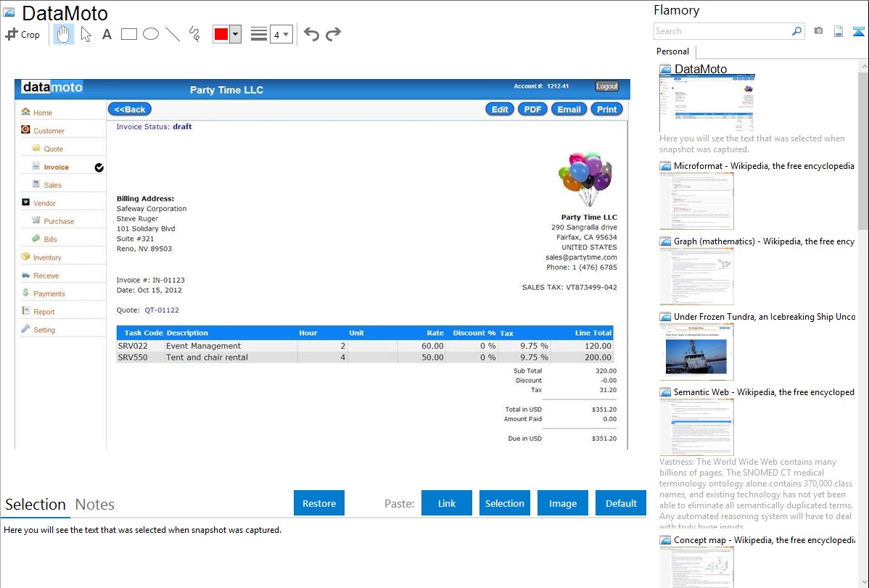Open the Semantic Web snapshot thumbnail
869x588 pixels.
click(696, 427)
